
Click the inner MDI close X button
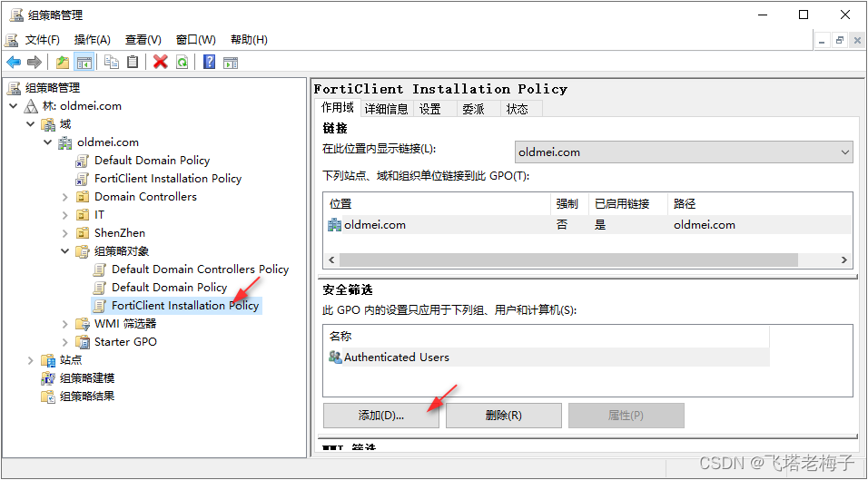857,40
